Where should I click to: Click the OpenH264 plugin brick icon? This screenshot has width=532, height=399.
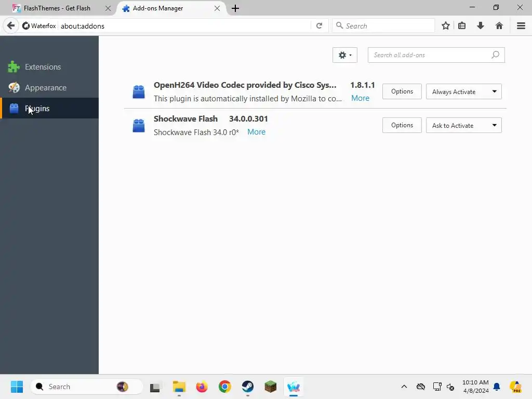tap(138, 91)
